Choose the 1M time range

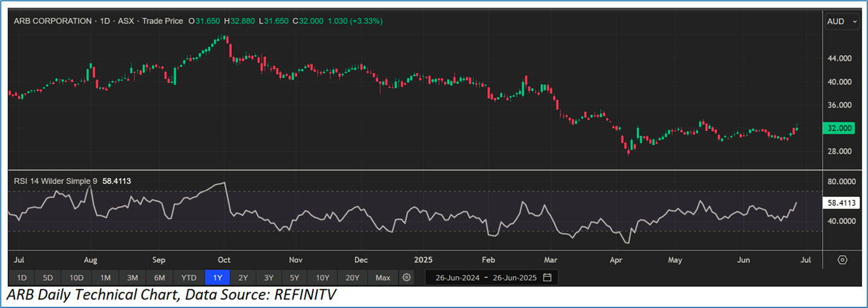tap(105, 278)
